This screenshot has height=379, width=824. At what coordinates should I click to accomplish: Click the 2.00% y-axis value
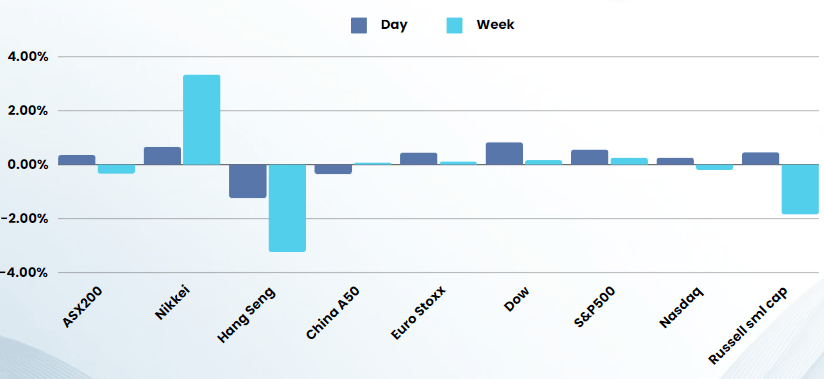pyautogui.click(x=28, y=110)
